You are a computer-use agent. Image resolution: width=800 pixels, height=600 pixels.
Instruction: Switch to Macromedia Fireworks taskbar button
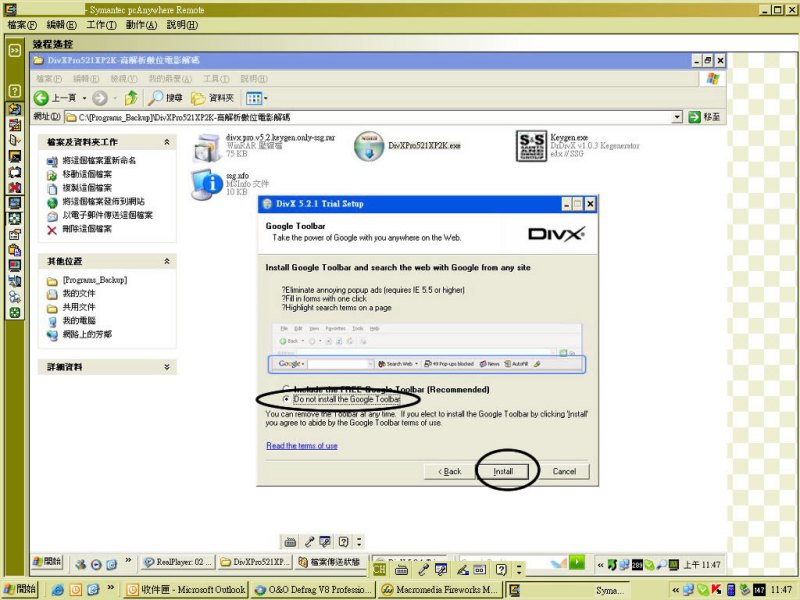click(x=440, y=590)
